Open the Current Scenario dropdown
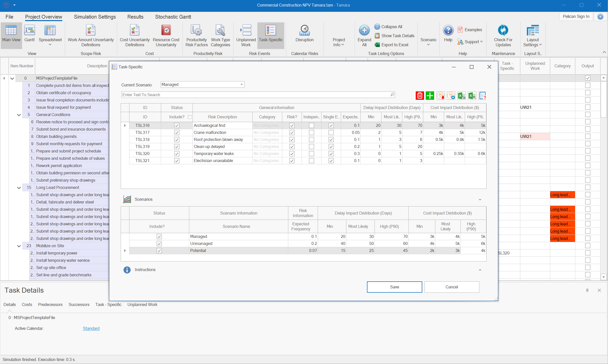This screenshot has height=364, width=608. [241, 84]
